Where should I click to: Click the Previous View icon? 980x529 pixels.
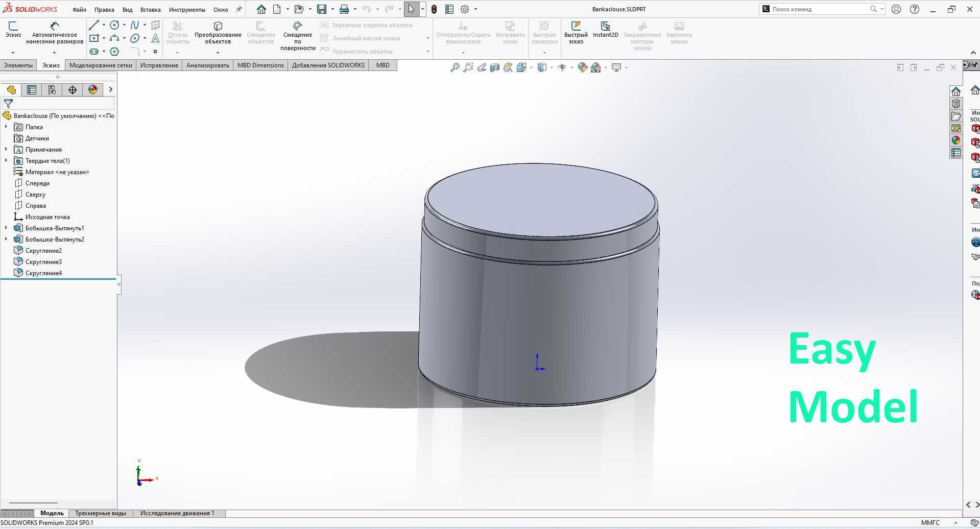pyautogui.click(x=482, y=67)
